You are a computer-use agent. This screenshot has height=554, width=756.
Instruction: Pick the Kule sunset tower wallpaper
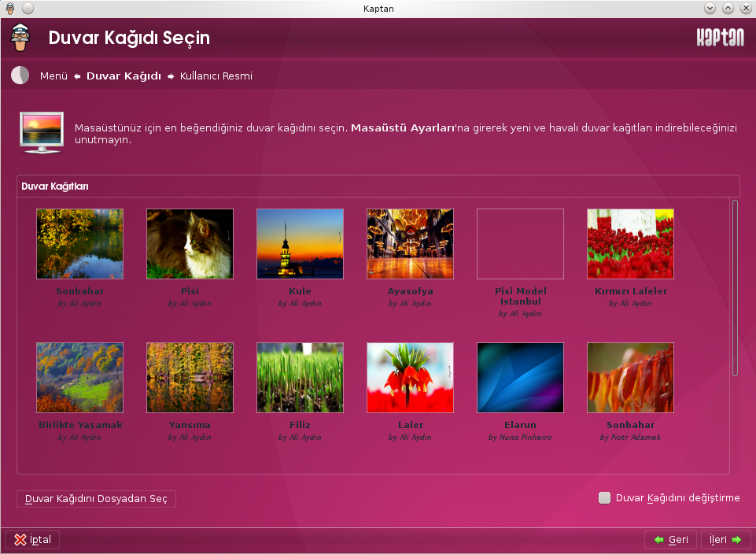pos(300,243)
